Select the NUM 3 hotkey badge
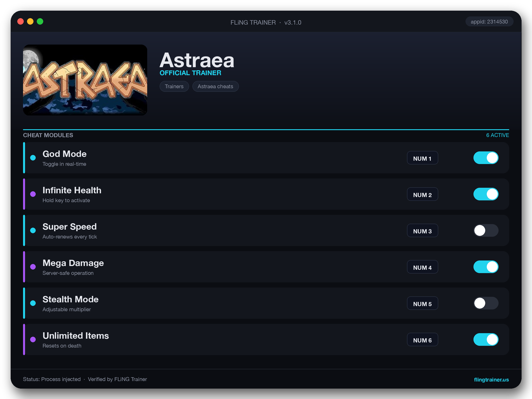 [x=422, y=231]
